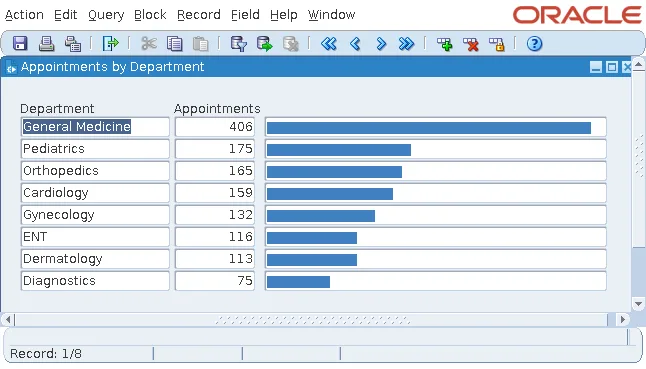This screenshot has height=369, width=646.
Task: Click the 116 appointments field
Action: (x=215, y=237)
